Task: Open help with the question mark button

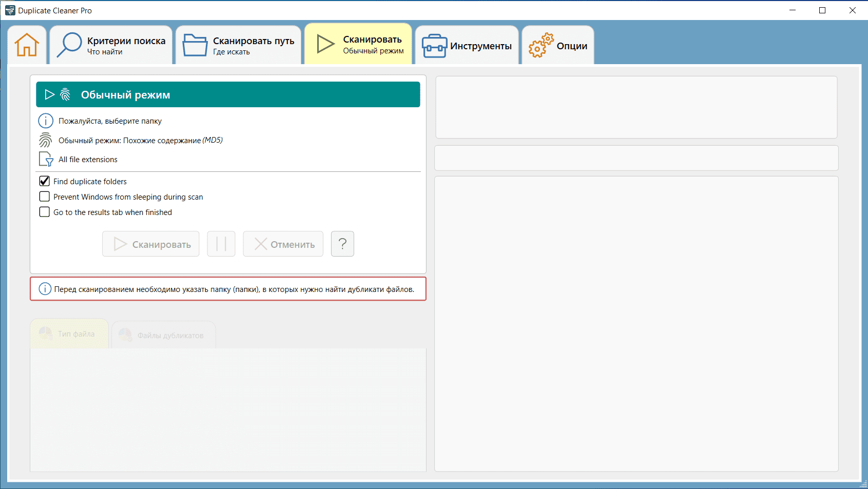Action: coord(342,244)
